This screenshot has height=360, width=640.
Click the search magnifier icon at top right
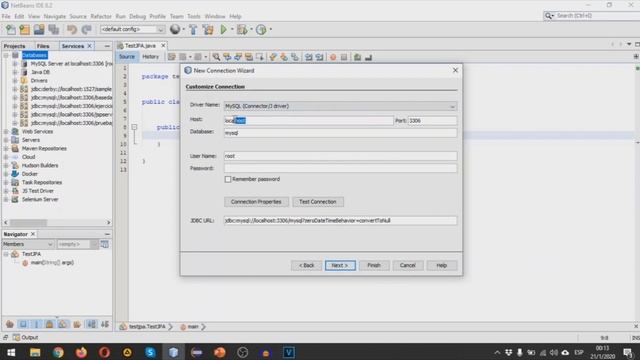(549, 16)
